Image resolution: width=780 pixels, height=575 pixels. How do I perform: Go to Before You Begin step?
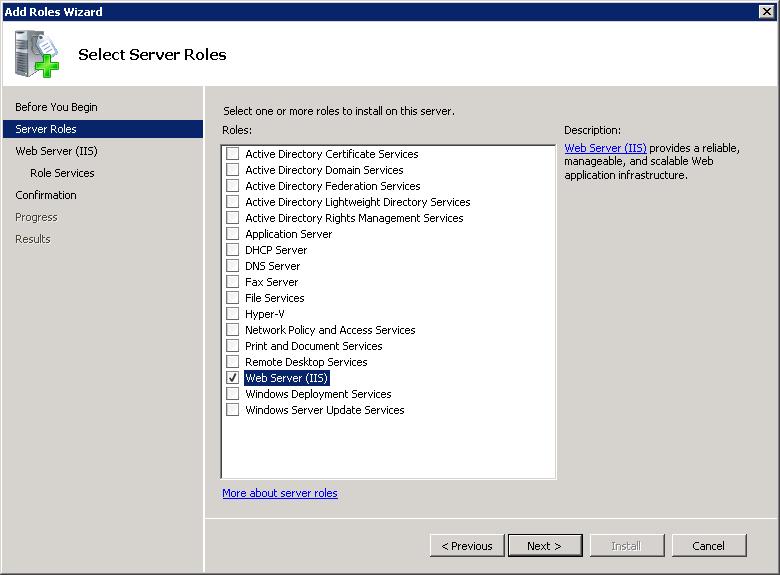56,107
